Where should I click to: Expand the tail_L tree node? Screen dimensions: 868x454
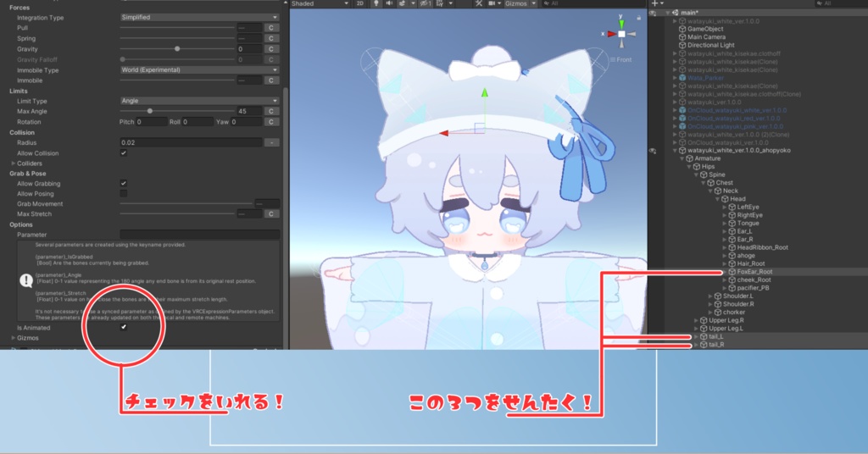697,337
